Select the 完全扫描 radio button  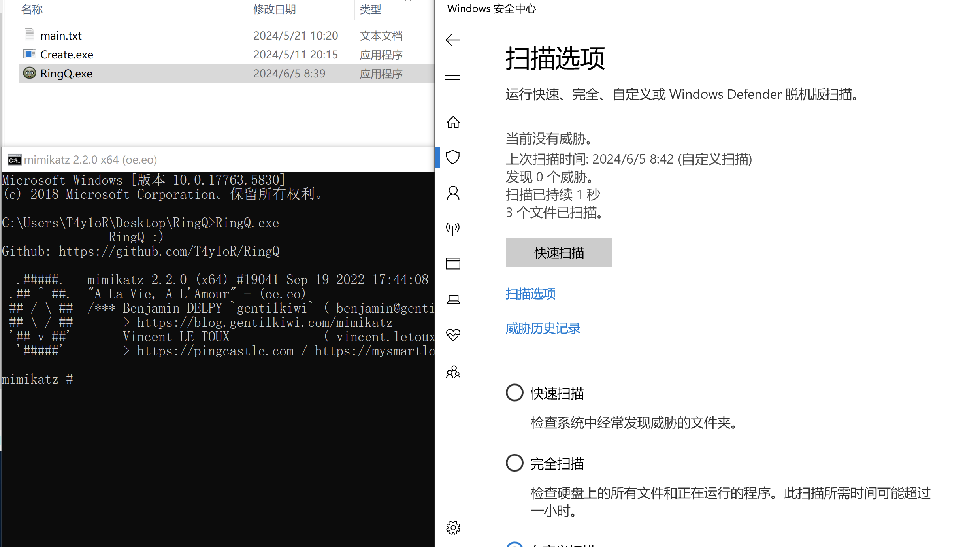(x=514, y=463)
